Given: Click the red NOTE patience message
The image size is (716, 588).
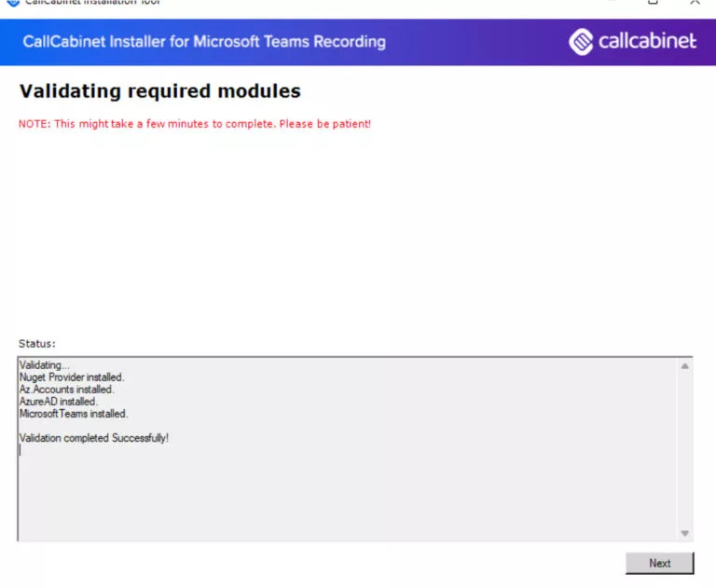Looking at the screenshot, I should point(195,124).
